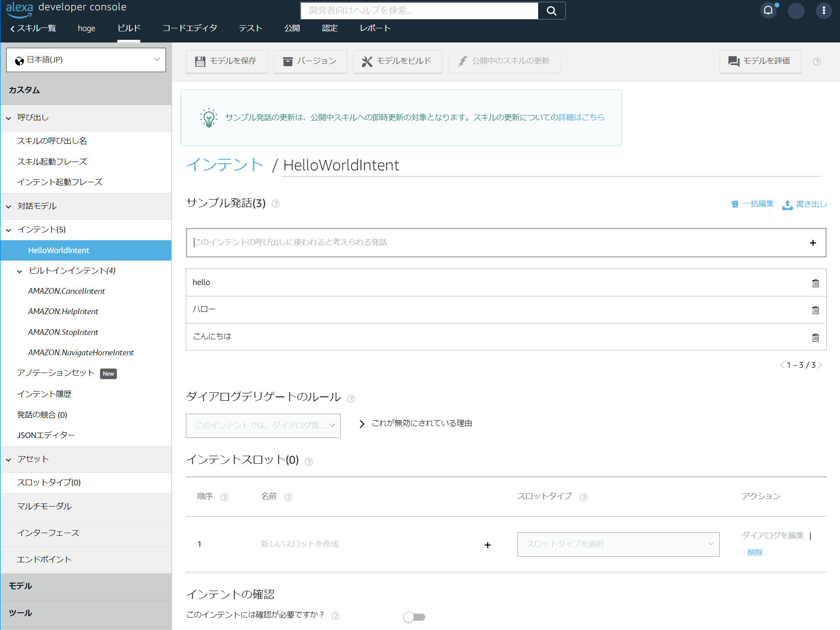This screenshot has height=630, width=840.
Task: Open the notifications bell icon
Action: point(769,10)
